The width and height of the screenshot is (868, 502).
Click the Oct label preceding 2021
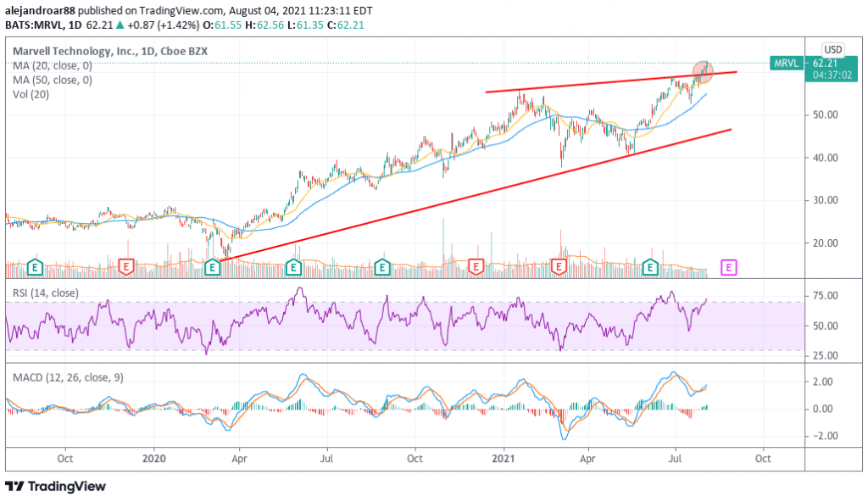(x=415, y=459)
